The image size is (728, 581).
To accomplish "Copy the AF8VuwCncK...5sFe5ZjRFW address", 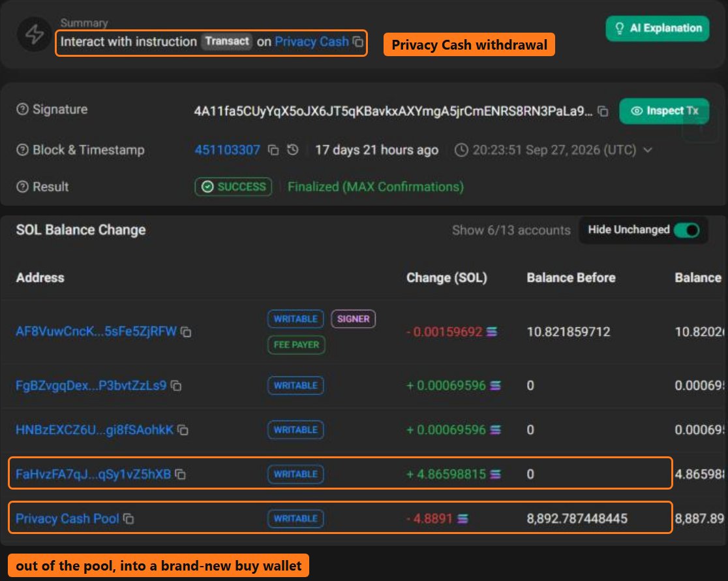I will coord(186,332).
